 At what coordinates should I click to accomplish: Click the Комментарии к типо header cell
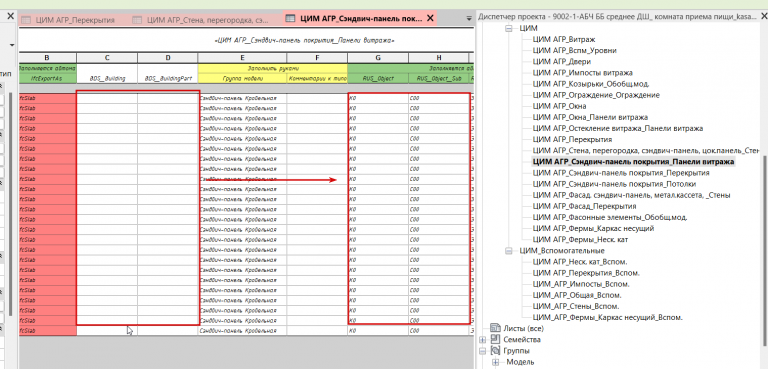[x=317, y=78]
